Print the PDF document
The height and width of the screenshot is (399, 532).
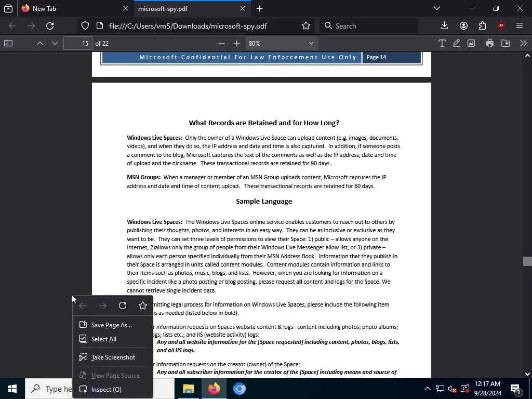[489, 43]
